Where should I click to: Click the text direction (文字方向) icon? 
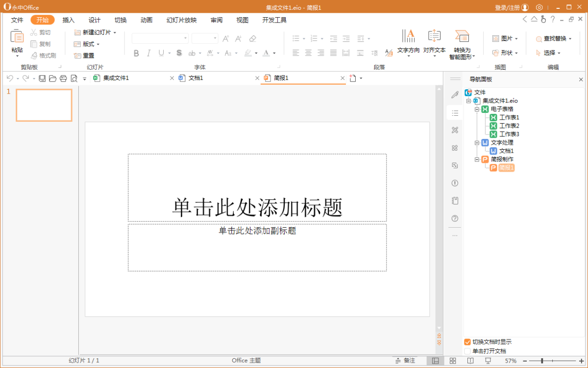(408, 37)
